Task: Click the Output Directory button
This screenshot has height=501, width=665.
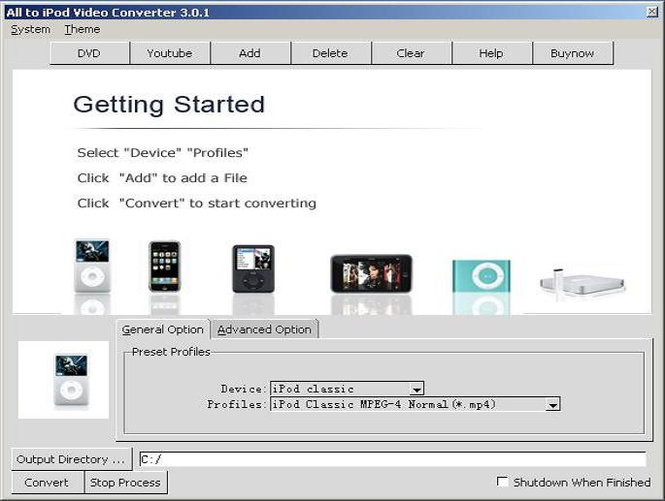Action: pos(71,459)
